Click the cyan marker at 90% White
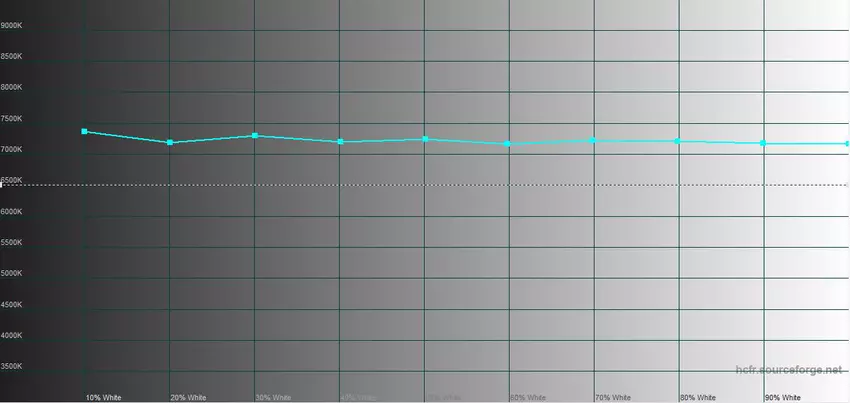 click(764, 143)
